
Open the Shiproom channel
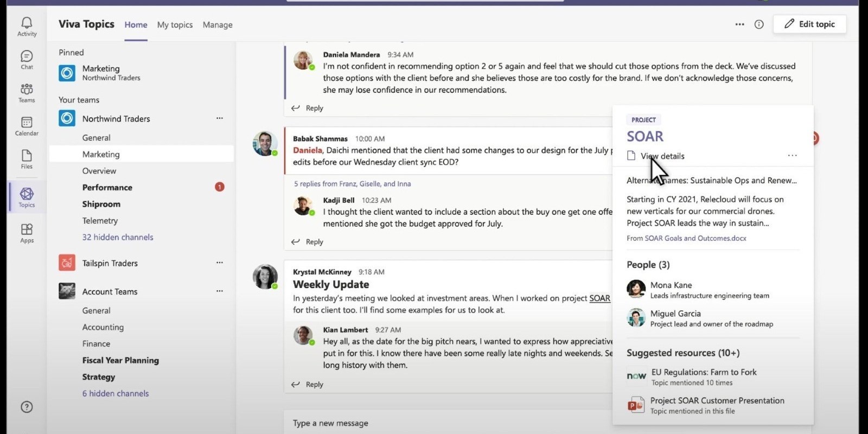(101, 204)
